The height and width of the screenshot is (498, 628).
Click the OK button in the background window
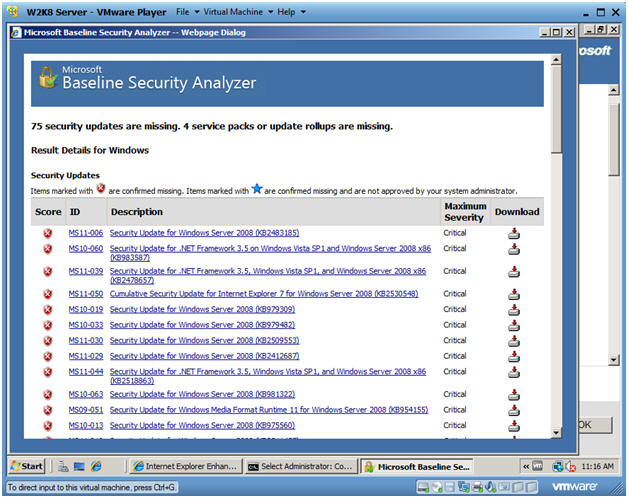pos(595,425)
